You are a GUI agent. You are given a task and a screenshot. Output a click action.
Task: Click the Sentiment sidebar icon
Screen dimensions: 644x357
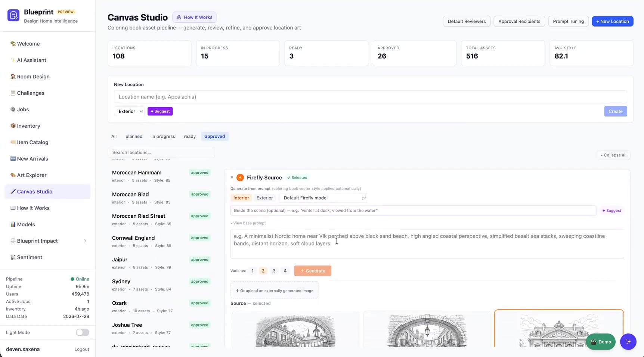coord(13,257)
